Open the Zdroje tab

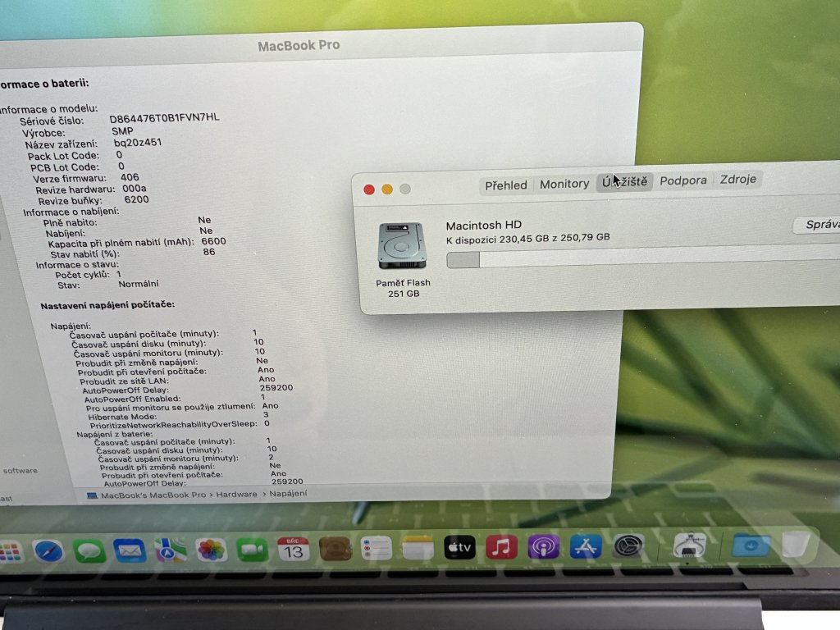pos(737,179)
